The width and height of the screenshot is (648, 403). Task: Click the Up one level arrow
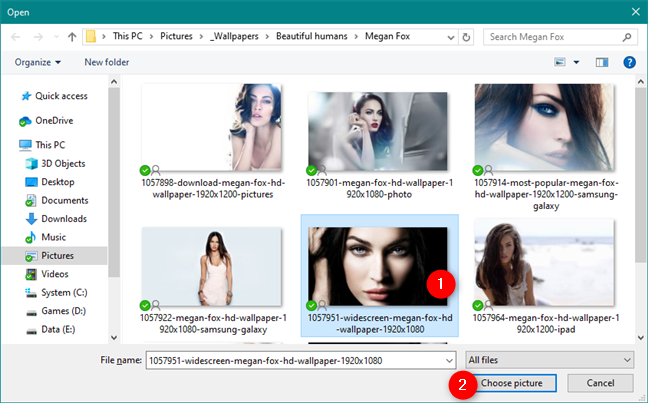point(71,37)
